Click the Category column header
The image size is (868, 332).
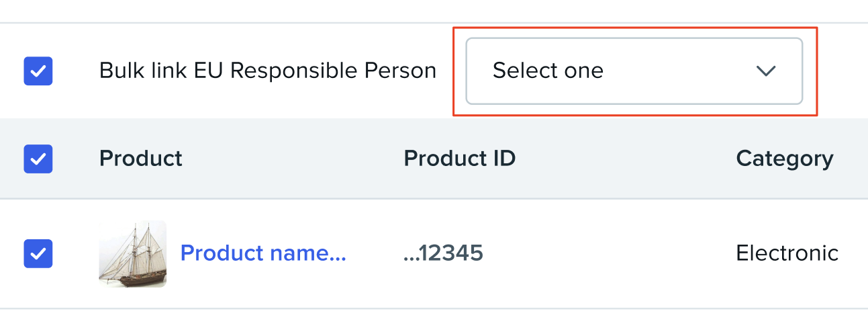click(784, 159)
